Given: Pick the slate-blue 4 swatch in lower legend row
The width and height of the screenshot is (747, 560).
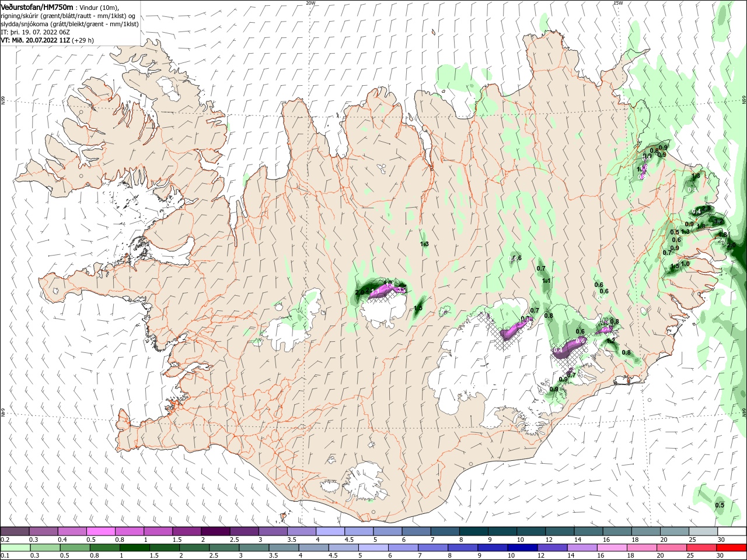Looking at the screenshot, I should (313, 548).
